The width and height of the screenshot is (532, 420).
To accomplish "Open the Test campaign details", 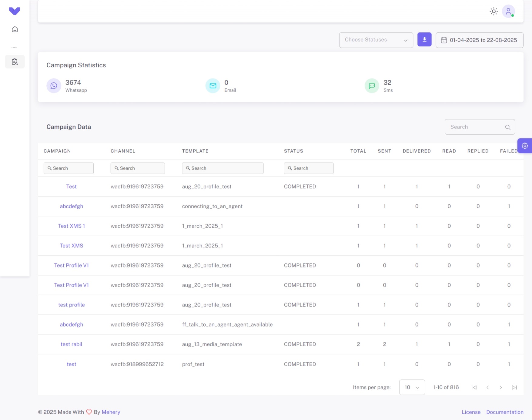I will (71, 186).
